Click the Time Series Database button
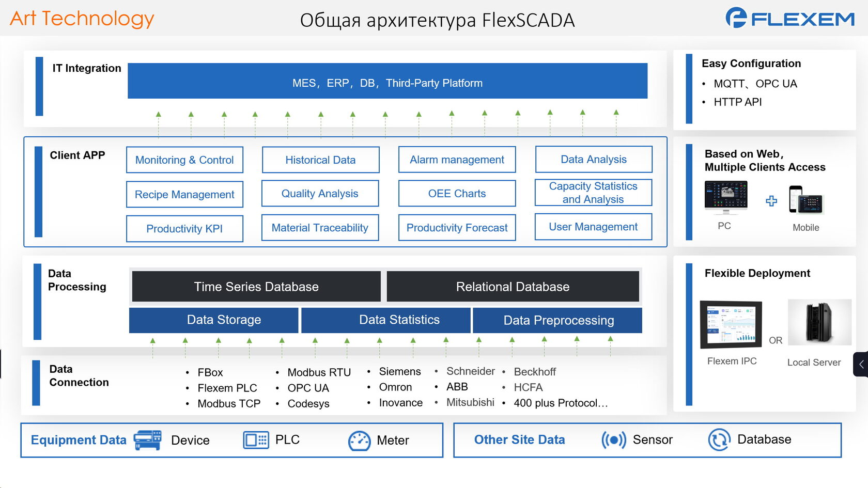 point(256,286)
